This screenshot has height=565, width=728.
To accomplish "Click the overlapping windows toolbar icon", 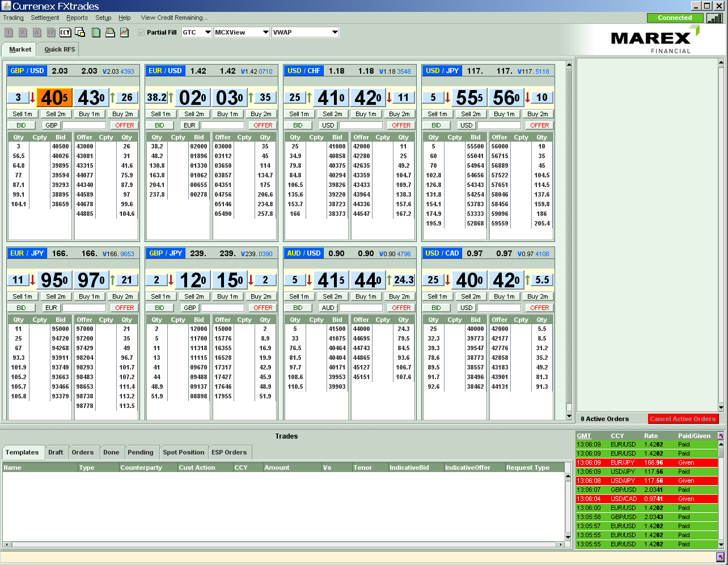I will [x=80, y=32].
